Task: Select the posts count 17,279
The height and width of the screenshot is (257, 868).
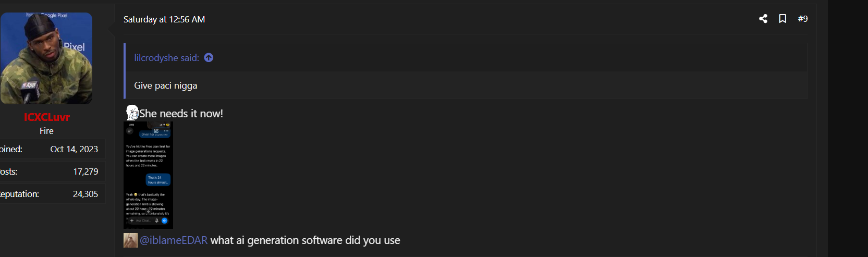Action: [85, 172]
